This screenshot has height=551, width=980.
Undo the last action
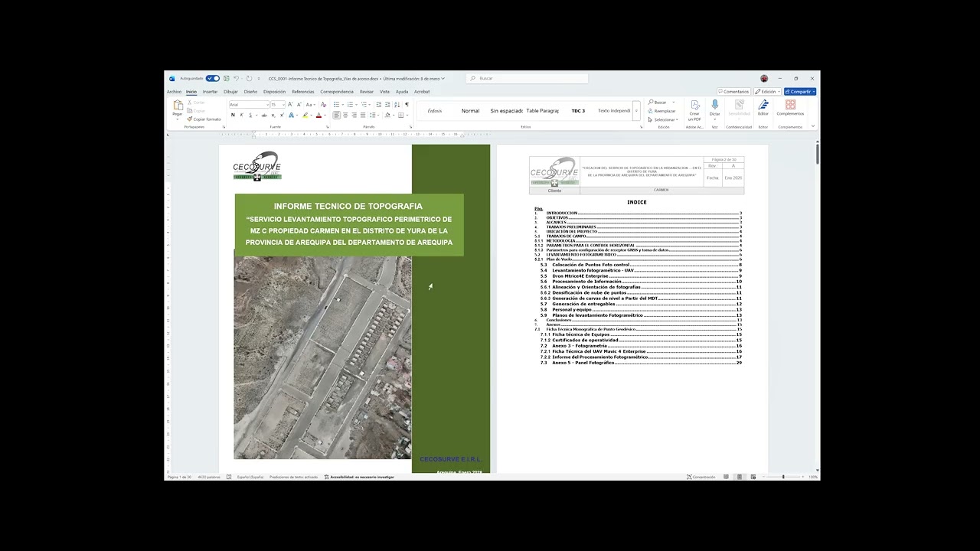coord(236,78)
